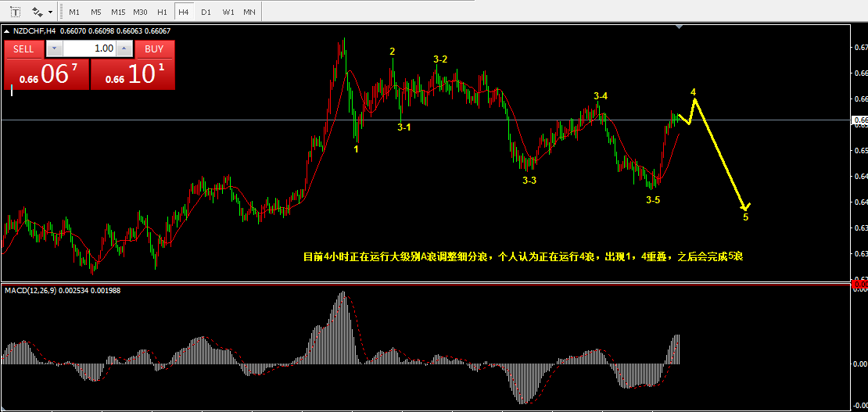Select the text label tool icon
The height and width of the screenshot is (412, 868).
(x=16, y=11)
